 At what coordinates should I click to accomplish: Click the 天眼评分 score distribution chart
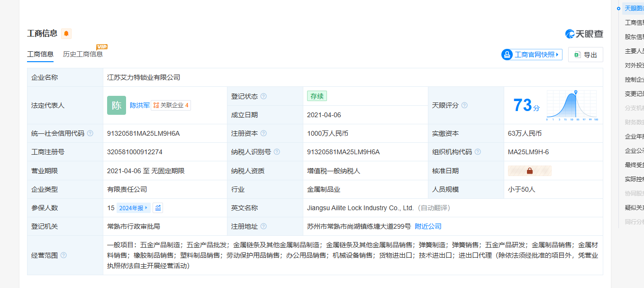click(572, 105)
